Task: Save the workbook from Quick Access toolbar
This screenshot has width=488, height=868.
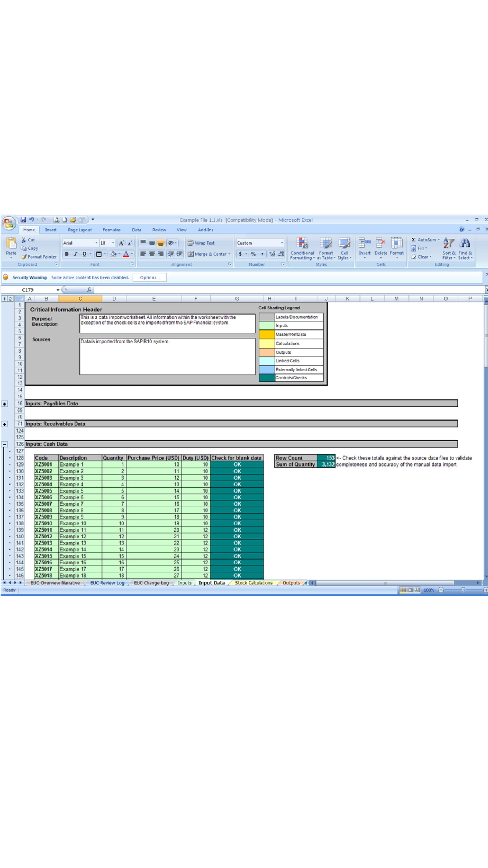Action: [x=23, y=220]
